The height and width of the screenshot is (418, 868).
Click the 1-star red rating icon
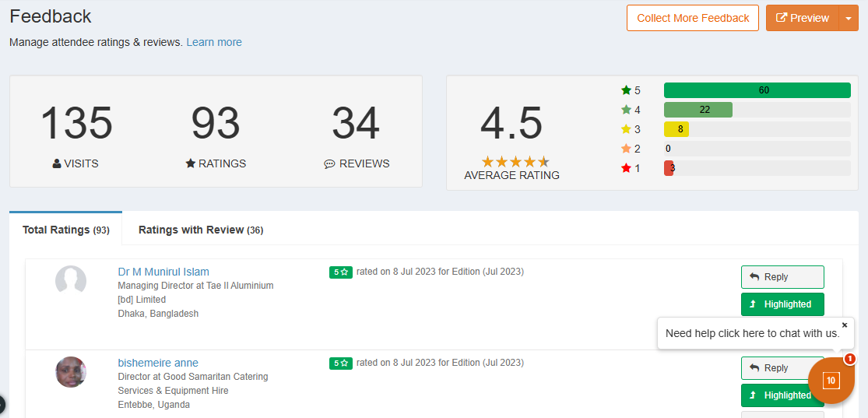tap(626, 168)
